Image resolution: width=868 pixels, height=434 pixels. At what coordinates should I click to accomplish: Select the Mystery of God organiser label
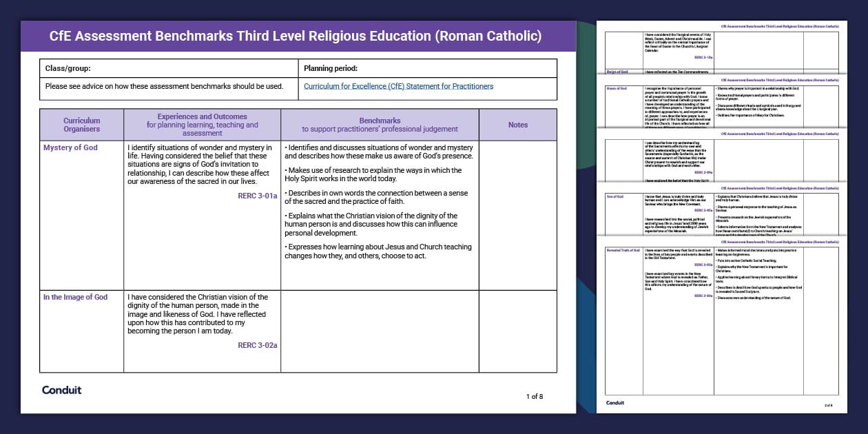[x=69, y=147]
